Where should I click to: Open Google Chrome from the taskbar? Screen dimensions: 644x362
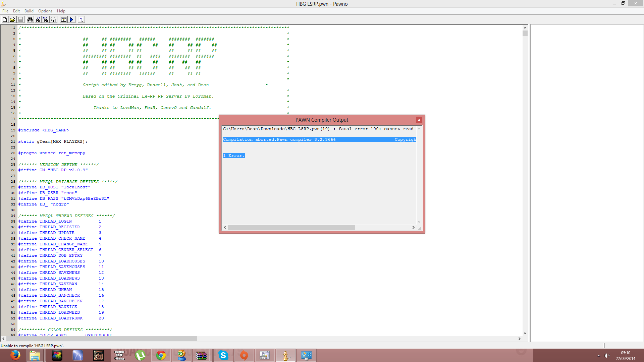[x=161, y=355]
